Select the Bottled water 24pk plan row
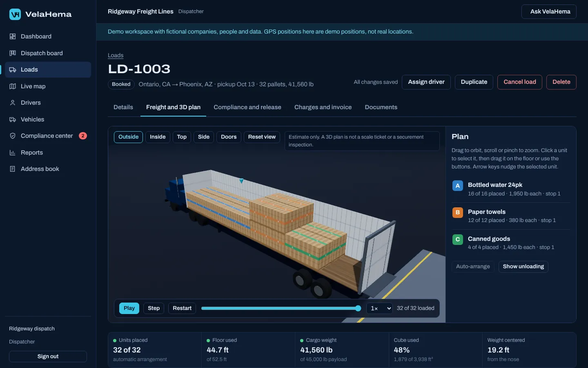Image resolution: width=588 pixels, height=368 pixels. (511, 189)
